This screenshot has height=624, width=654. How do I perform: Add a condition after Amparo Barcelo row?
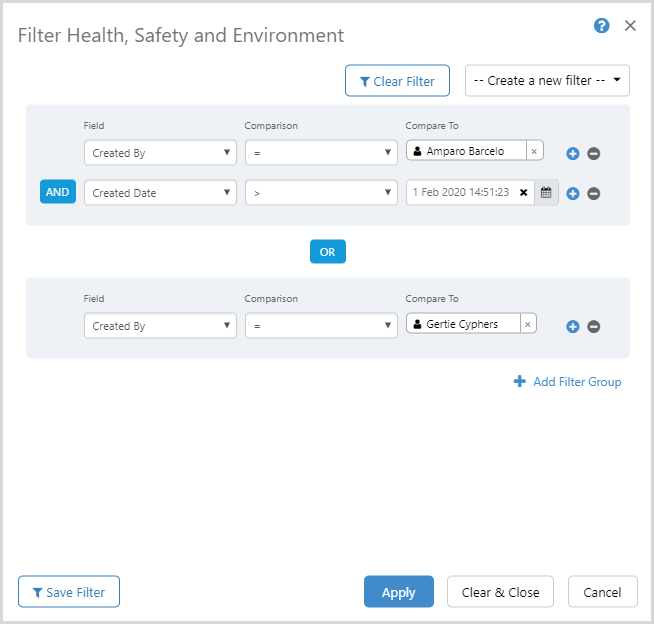pos(573,153)
